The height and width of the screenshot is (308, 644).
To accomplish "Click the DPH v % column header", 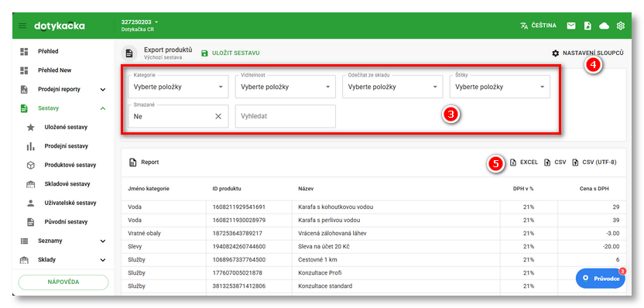I will tap(523, 189).
